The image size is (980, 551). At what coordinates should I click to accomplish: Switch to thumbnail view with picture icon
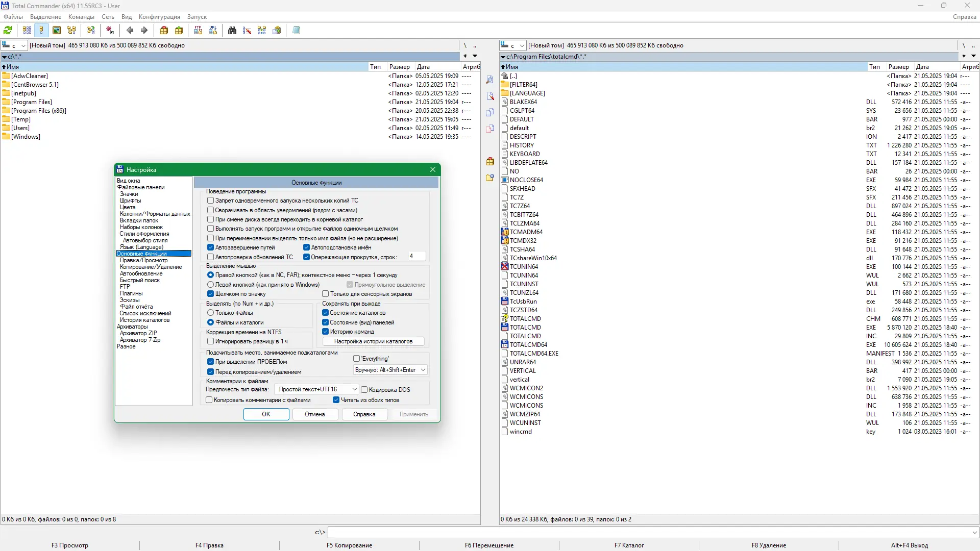click(x=57, y=31)
